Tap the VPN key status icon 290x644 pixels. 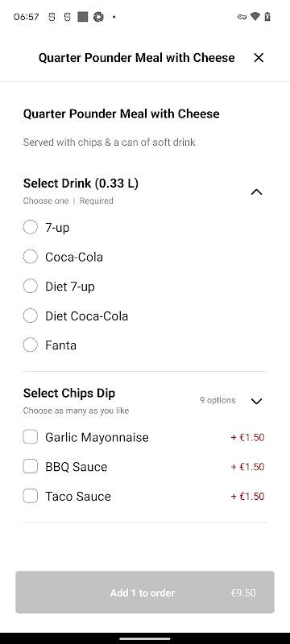(242, 17)
